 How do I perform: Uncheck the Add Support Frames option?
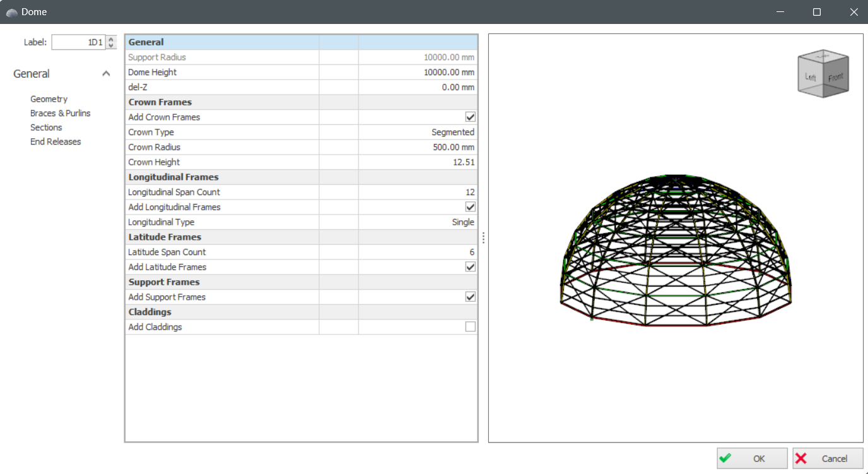point(470,297)
